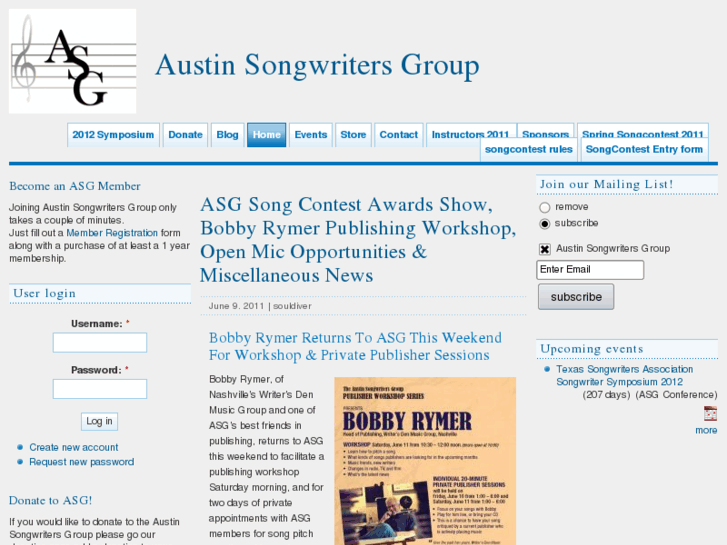Select the Home tab
The height and width of the screenshot is (545, 727).
[267, 135]
